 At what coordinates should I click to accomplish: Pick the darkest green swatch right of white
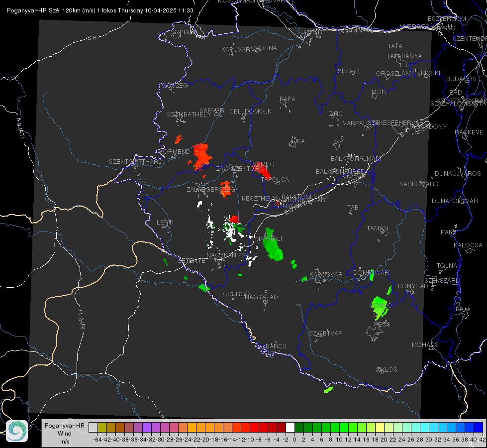299,427
